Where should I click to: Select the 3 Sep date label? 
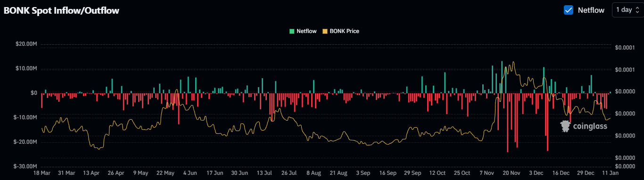click(363, 173)
